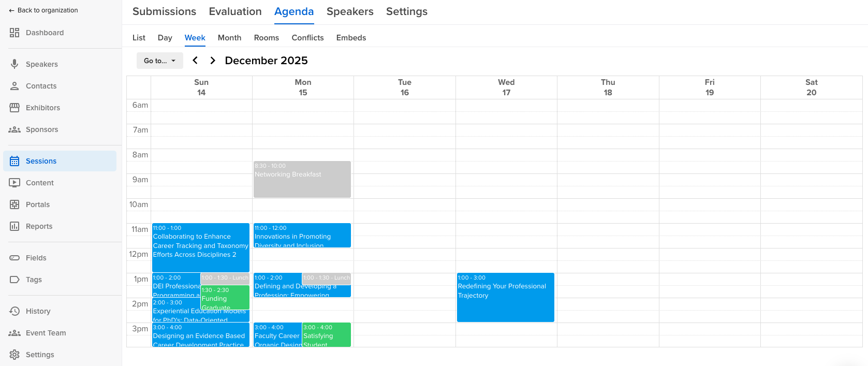Open Portals via its sidebar icon

point(14,204)
